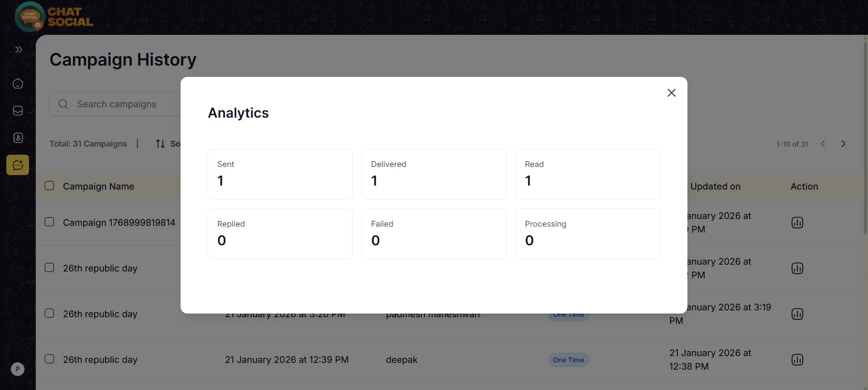
Task: Click the Chat Social logo
Action: [53, 17]
